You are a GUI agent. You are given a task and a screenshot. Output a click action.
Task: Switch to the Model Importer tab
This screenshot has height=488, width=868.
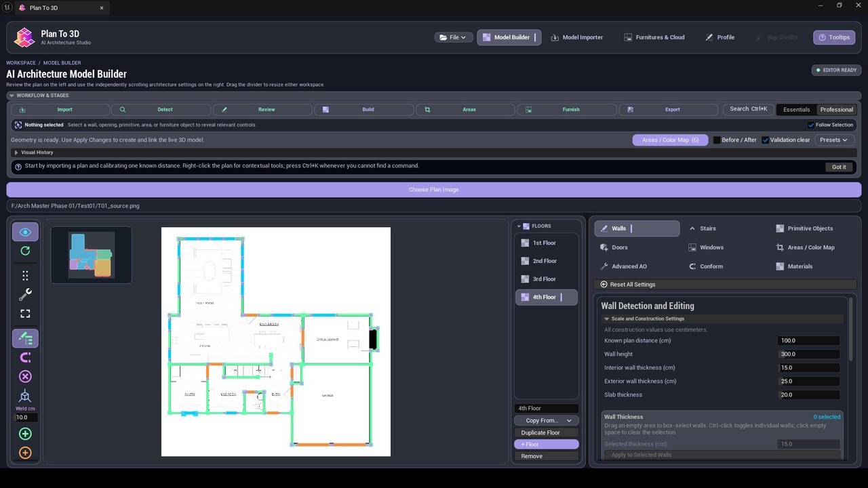point(577,37)
